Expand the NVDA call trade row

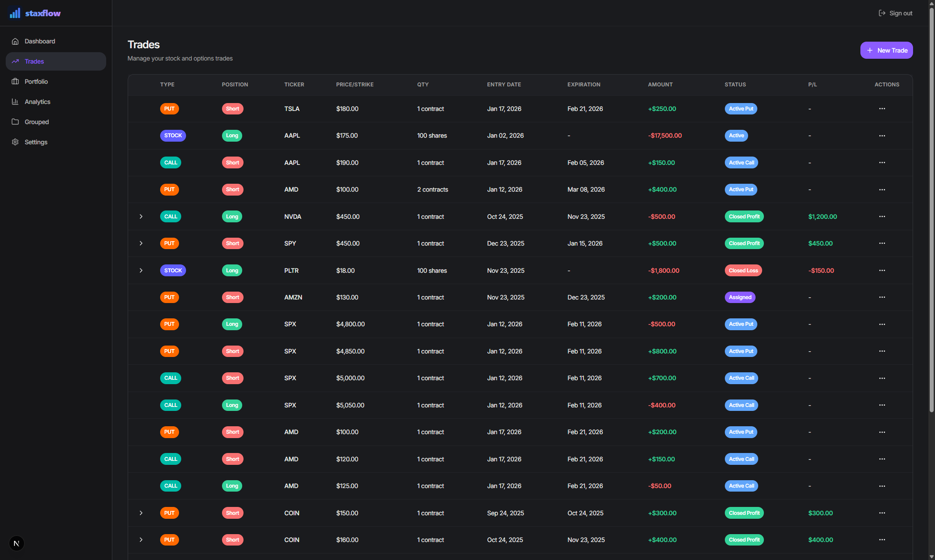tap(141, 217)
